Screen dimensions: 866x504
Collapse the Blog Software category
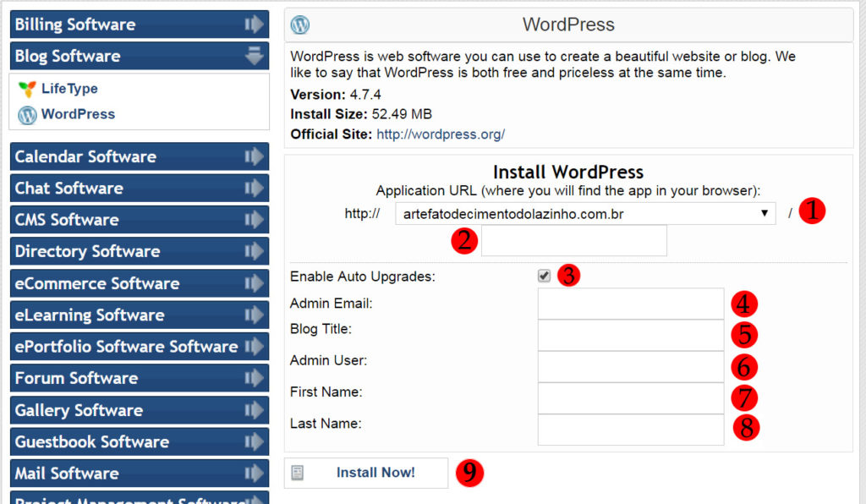coord(140,56)
